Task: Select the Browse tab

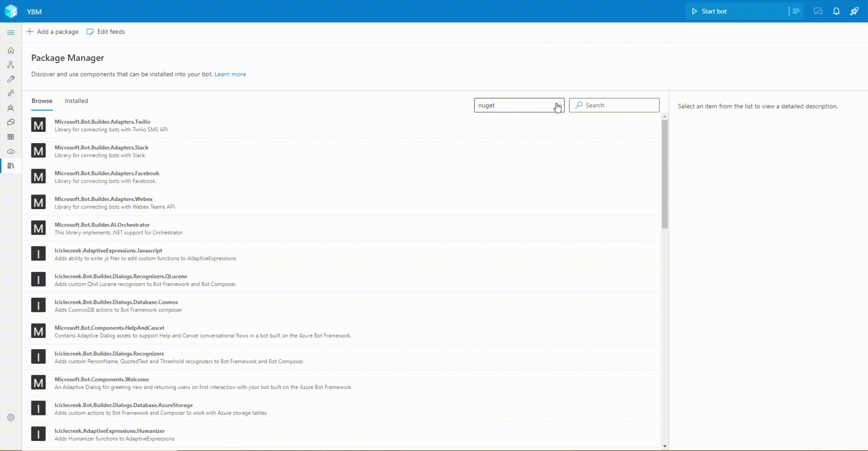Action: pos(41,100)
